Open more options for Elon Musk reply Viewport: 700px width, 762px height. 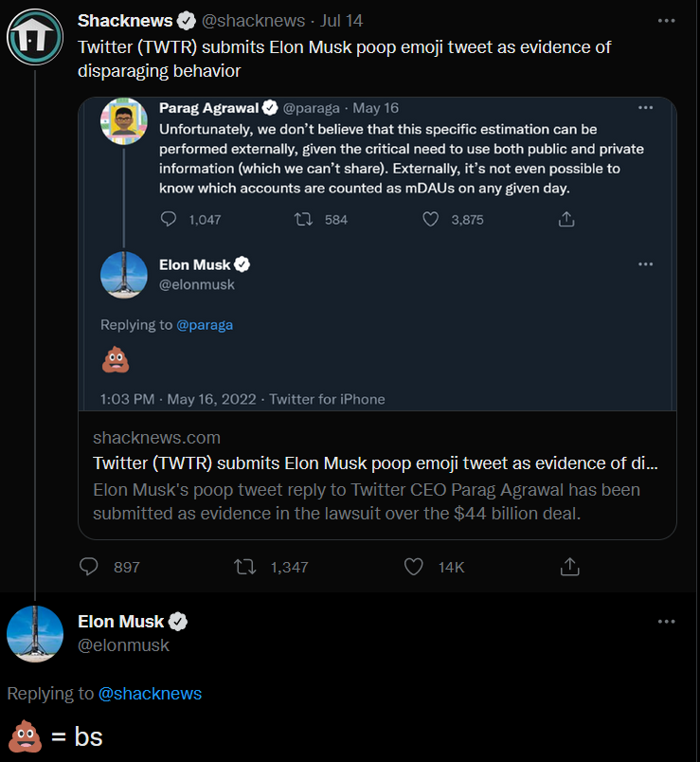coord(666,622)
